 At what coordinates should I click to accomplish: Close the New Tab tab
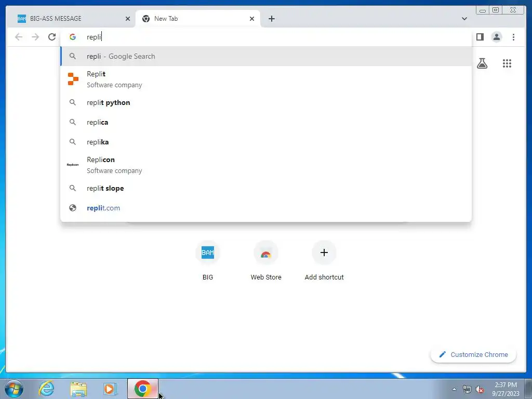(x=252, y=19)
